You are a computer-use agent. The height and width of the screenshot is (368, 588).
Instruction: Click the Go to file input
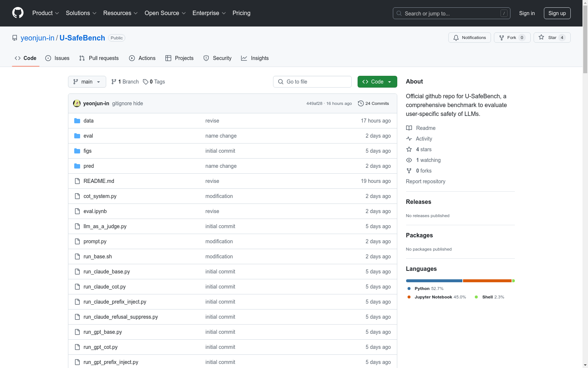coord(312,82)
